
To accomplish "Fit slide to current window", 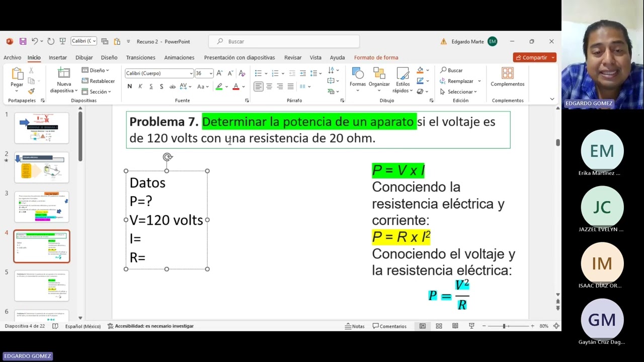I will point(556,326).
